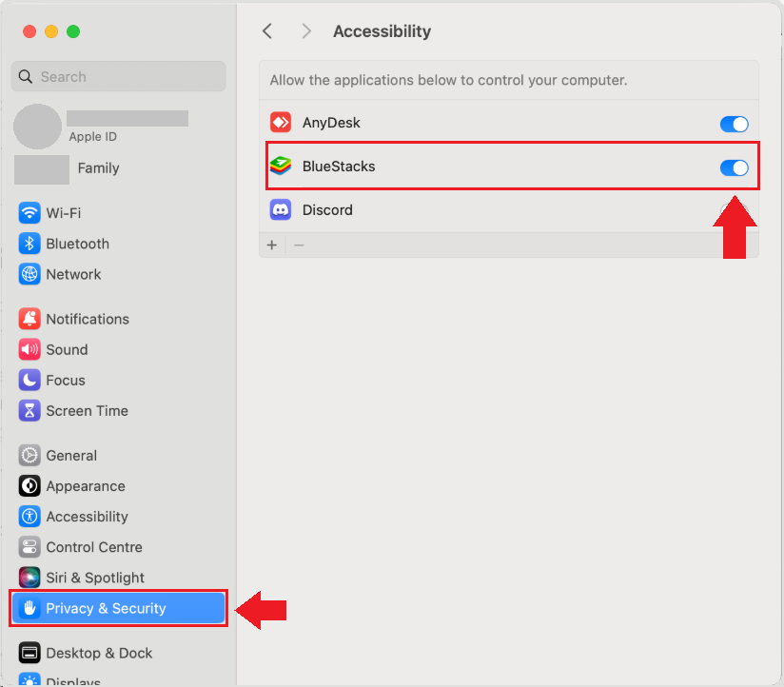Open Control Centre settings

(x=93, y=547)
